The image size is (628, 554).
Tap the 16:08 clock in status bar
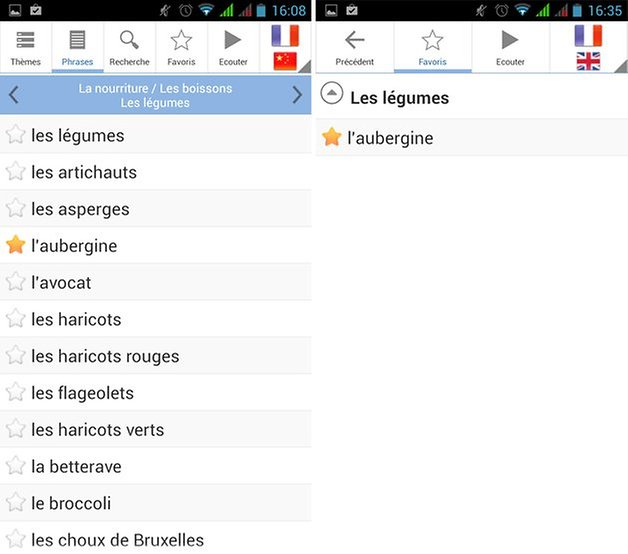click(x=289, y=10)
